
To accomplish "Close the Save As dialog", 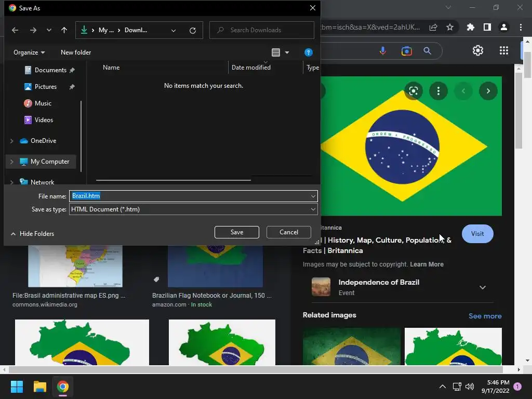I will (x=312, y=8).
